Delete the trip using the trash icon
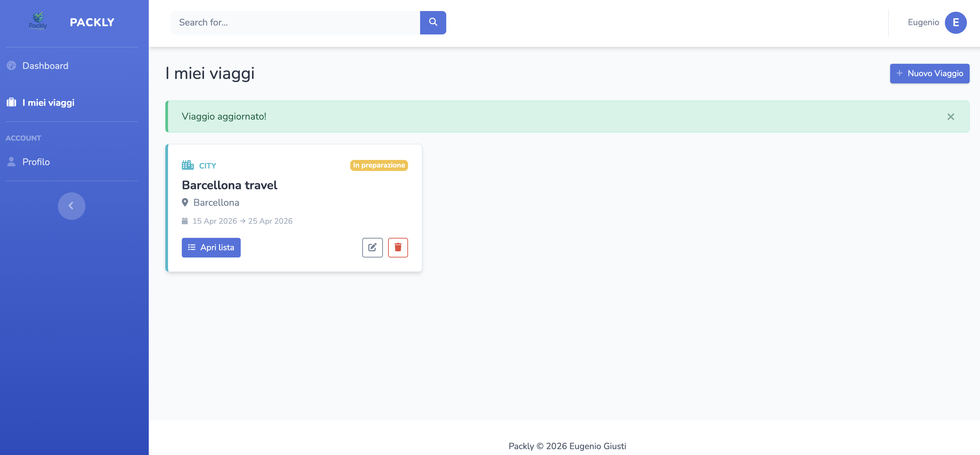 tap(398, 247)
